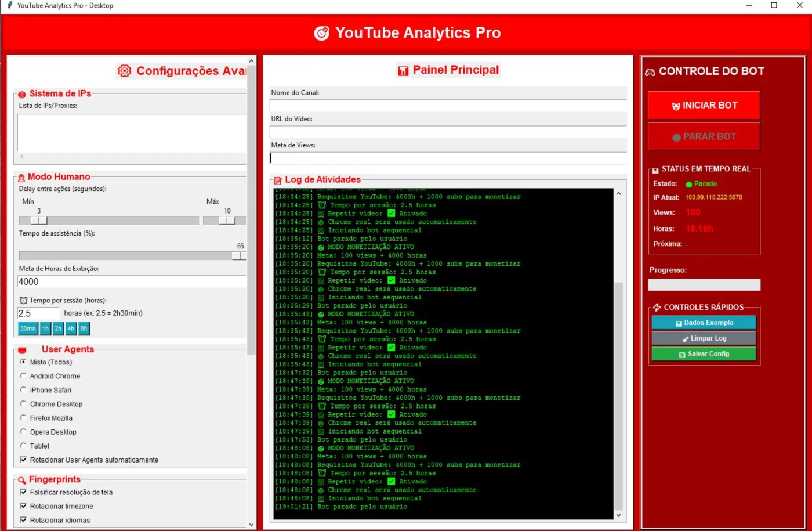Choose the 4h session preset
Viewport: 812px width, 531px height.
tap(71, 328)
